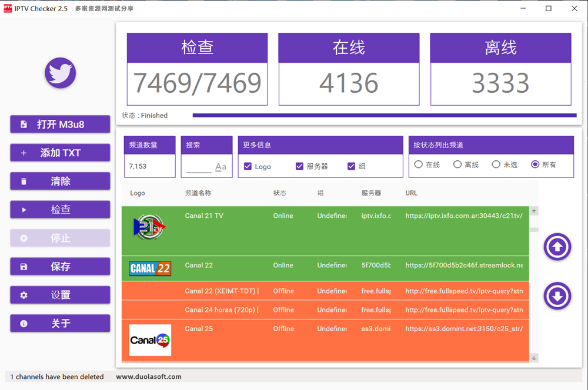Select the Canal 22 channel name in the online row
Image resolution: width=588 pixels, height=390 pixels.
click(x=199, y=265)
